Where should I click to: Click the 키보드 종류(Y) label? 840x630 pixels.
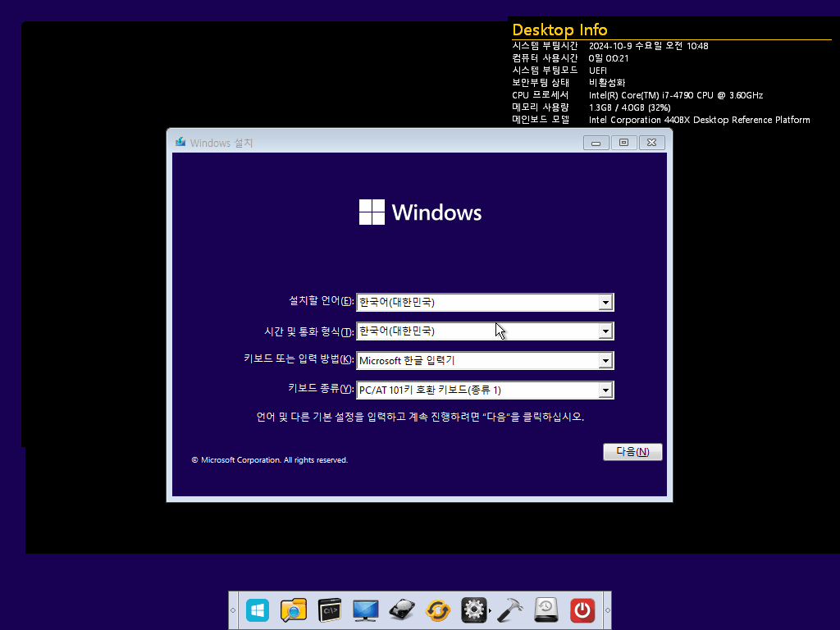click(x=321, y=388)
